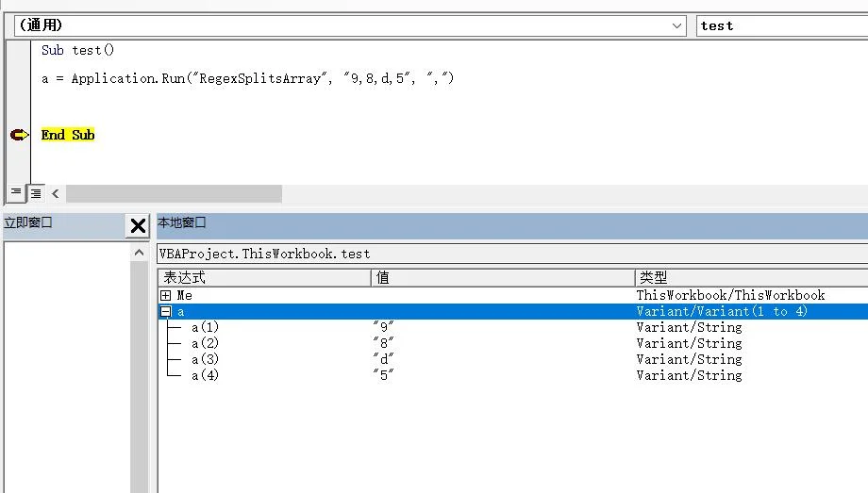Click the value "8" cell
The width and height of the screenshot is (868, 493).
[x=383, y=343]
